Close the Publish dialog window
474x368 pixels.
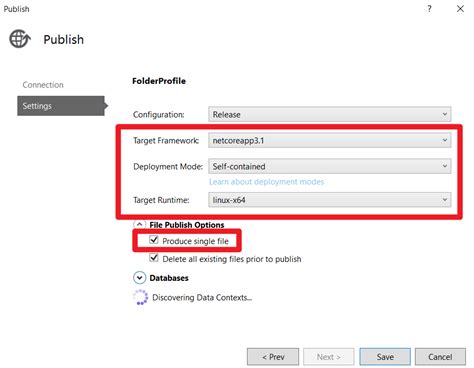point(460,9)
